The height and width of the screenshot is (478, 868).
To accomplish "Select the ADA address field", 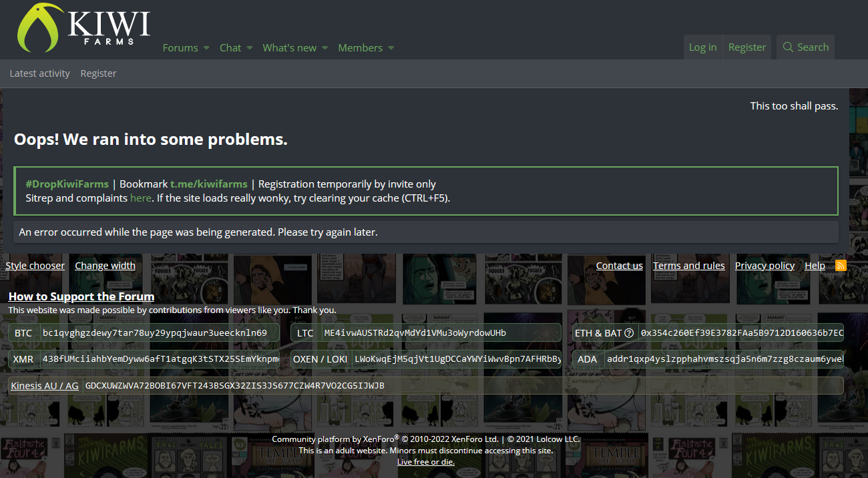I will pos(723,359).
